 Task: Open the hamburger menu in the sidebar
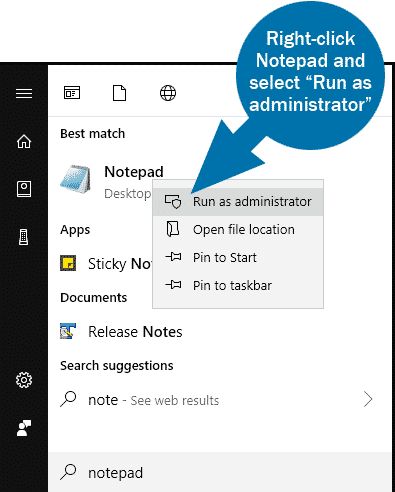point(24,93)
